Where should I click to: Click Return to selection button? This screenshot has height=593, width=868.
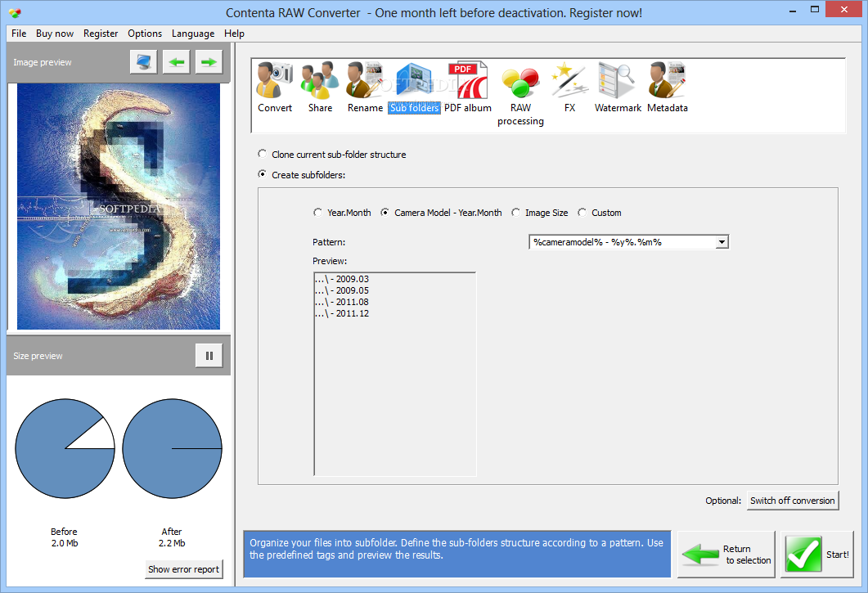point(726,555)
